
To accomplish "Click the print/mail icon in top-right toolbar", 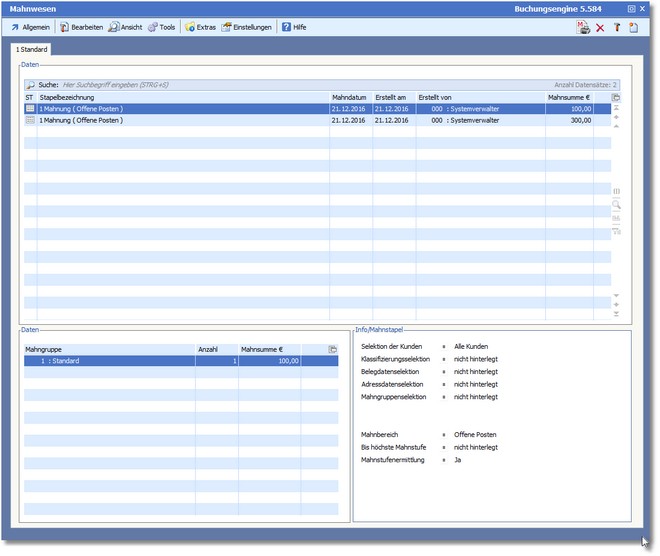I will [x=583, y=27].
